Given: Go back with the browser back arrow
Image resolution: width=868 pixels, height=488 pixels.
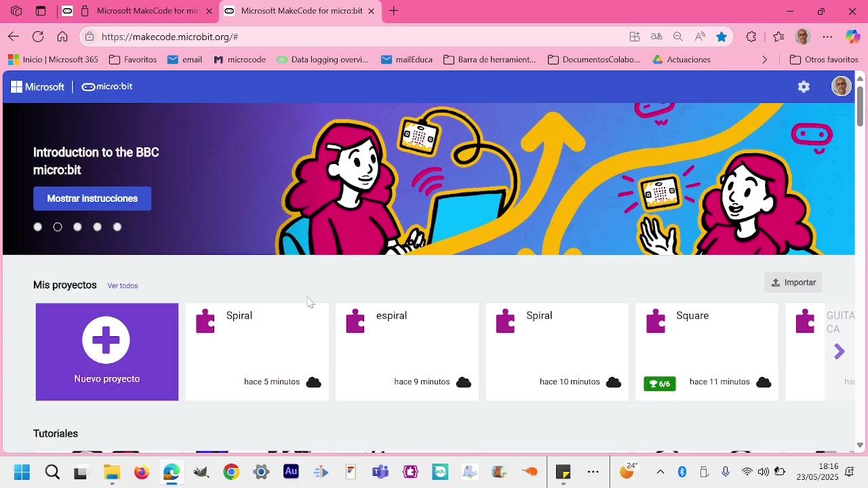Looking at the screenshot, I should pyautogui.click(x=14, y=37).
